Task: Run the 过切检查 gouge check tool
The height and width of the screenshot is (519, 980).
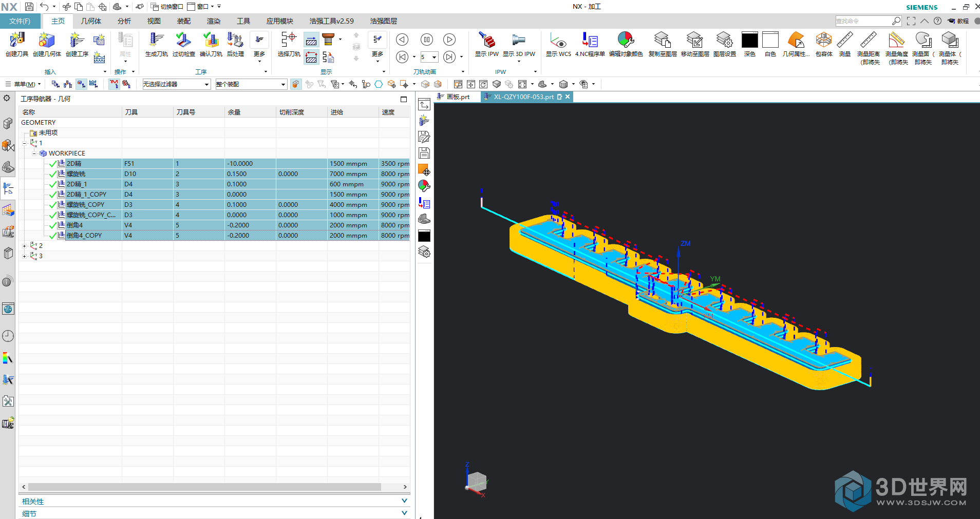Action: pyautogui.click(x=183, y=44)
